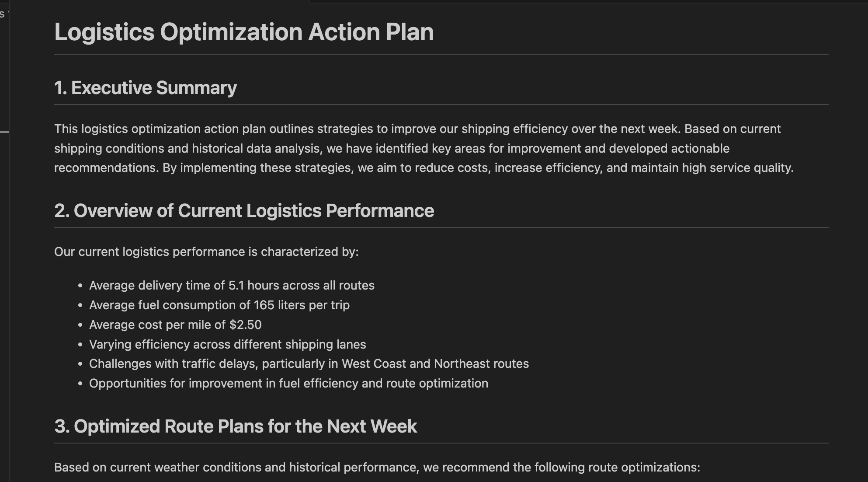Click the line starting 'shipping conditions and historical'
This screenshot has width=868, height=482.
pyautogui.click(x=392, y=149)
